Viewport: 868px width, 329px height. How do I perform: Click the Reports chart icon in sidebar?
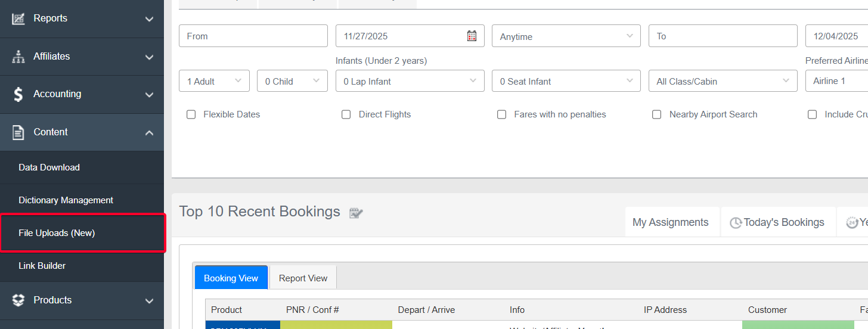coord(18,18)
